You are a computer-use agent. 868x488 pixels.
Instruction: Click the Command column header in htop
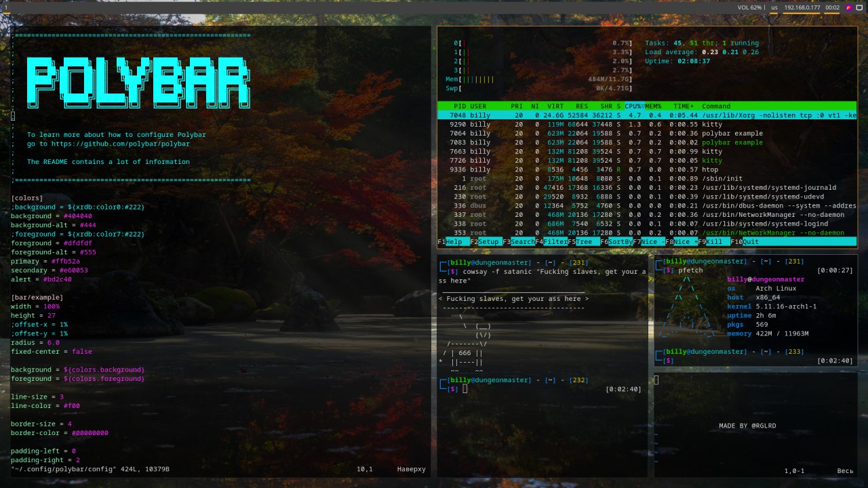click(716, 106)
